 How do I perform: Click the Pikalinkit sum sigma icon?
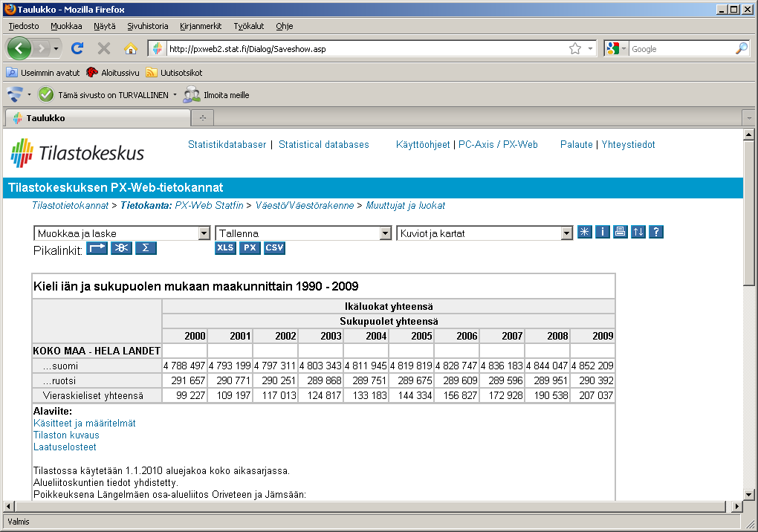[x=146, y=248]
